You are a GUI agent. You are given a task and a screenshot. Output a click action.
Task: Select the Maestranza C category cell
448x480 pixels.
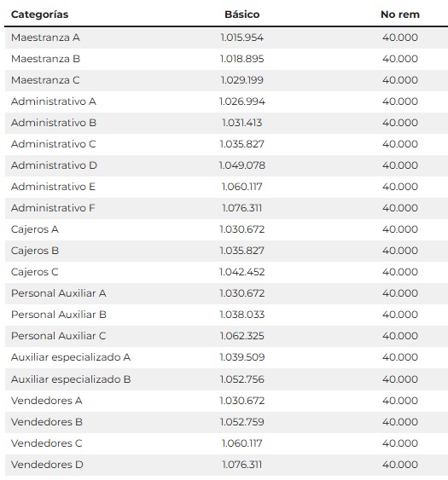(45, 80)
